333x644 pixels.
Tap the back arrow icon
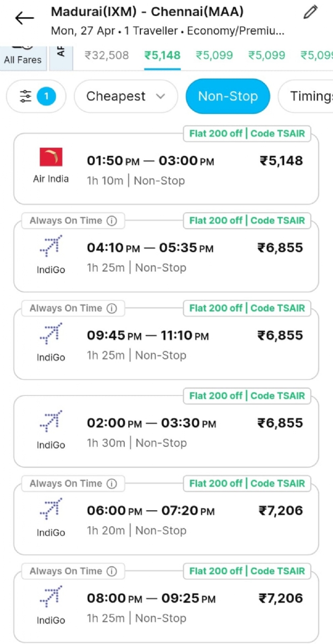[x=24, y=18]
